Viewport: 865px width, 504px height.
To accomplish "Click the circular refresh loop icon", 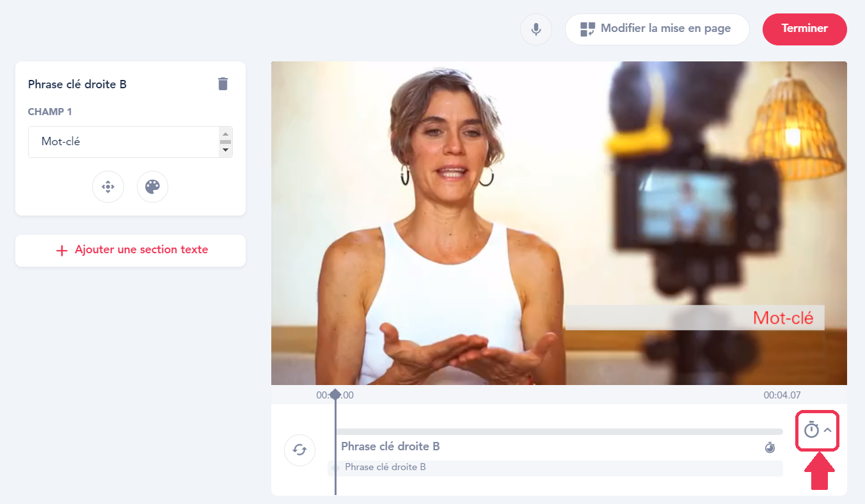I will (299, 450).
